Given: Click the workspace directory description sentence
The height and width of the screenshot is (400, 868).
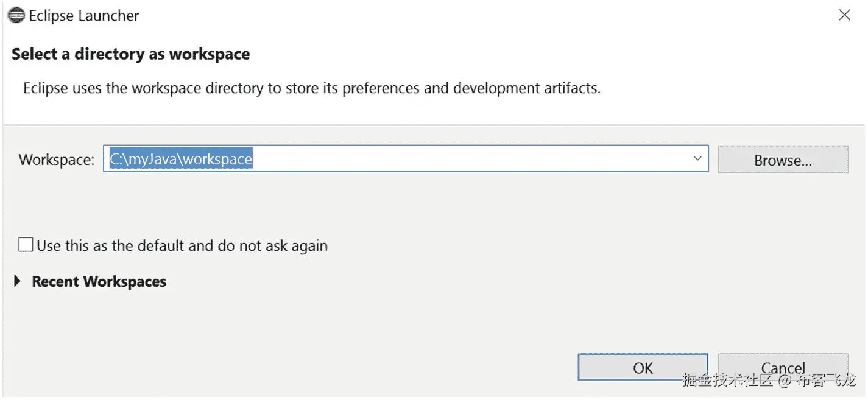Looking at the screenshot, I should click(311, 88).
